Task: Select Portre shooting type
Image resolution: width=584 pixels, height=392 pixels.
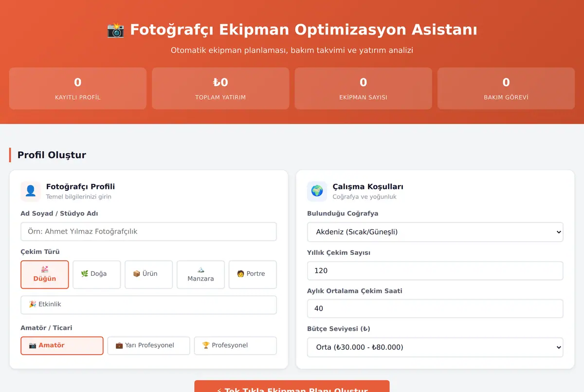Action: (x=253, y=274)
